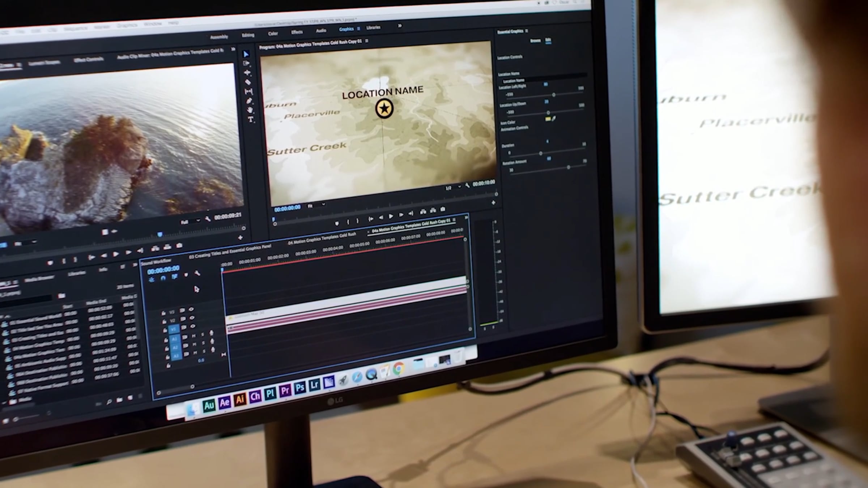The width and height of the screenshot is (868, 488).
Task: Toggle V2 track output eye
Action: click(192, 318)
